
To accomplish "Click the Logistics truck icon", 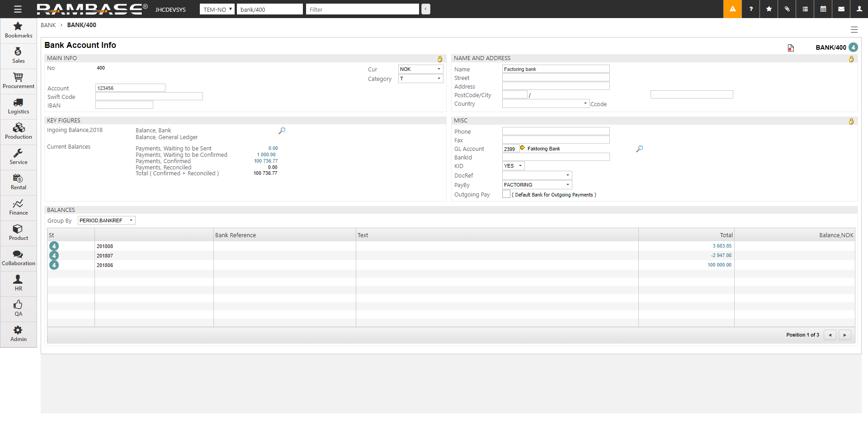I will (18, 103).
